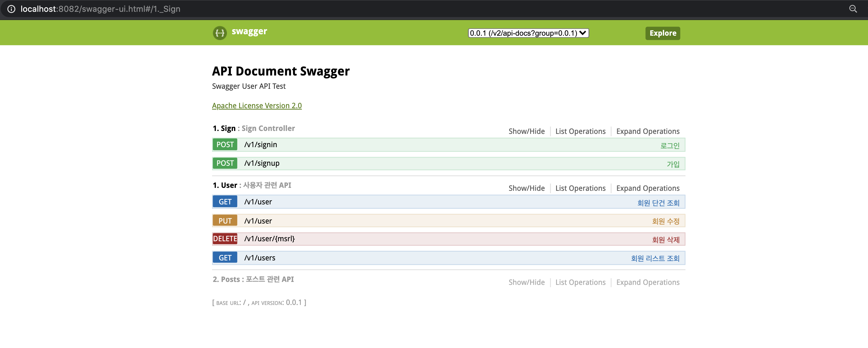
Task: Click the swagger title text in header
Action: (249, 31)
